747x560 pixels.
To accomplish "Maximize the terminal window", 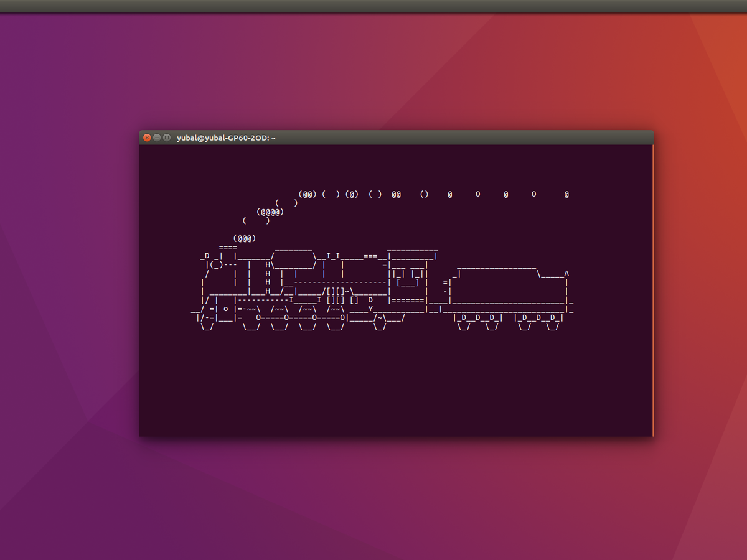I will tap(167, 138).
